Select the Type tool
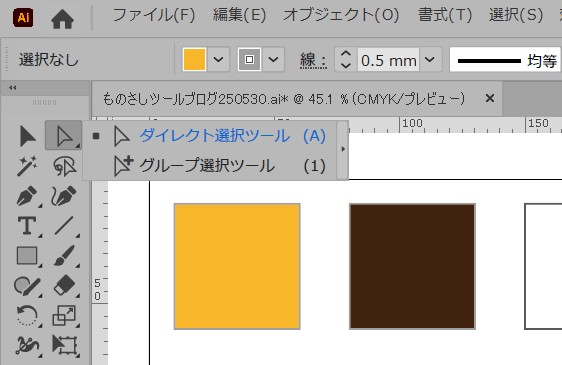 click(27, 226)
